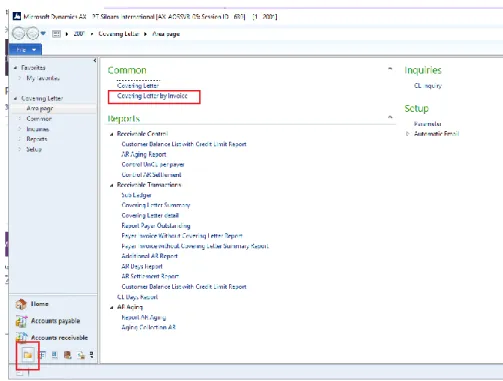Select Area page in the breadcrumb
The image size is (503, 381).
coord(166,34)
